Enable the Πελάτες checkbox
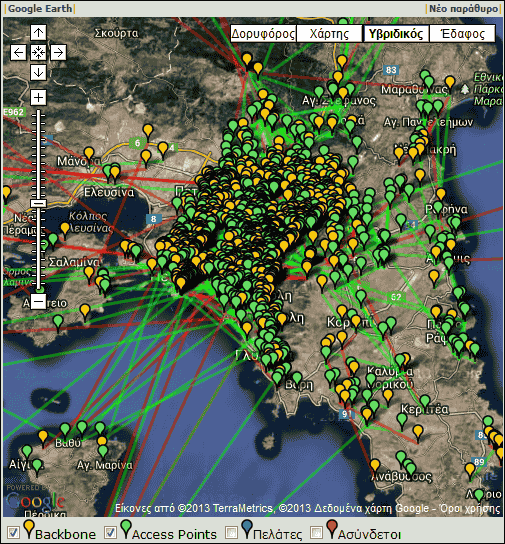505x544 pixels. (x=231, y=532)
